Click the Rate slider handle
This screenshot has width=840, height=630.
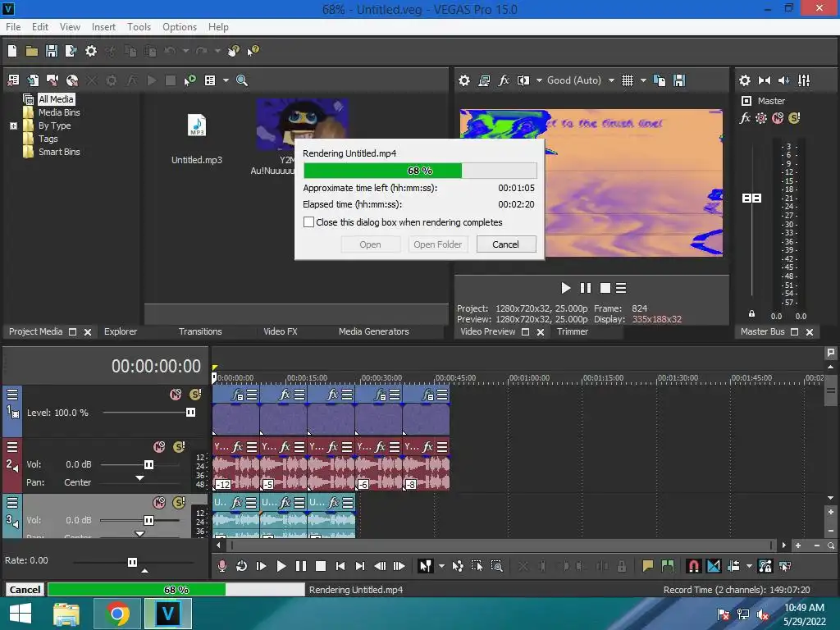point(132,562)
